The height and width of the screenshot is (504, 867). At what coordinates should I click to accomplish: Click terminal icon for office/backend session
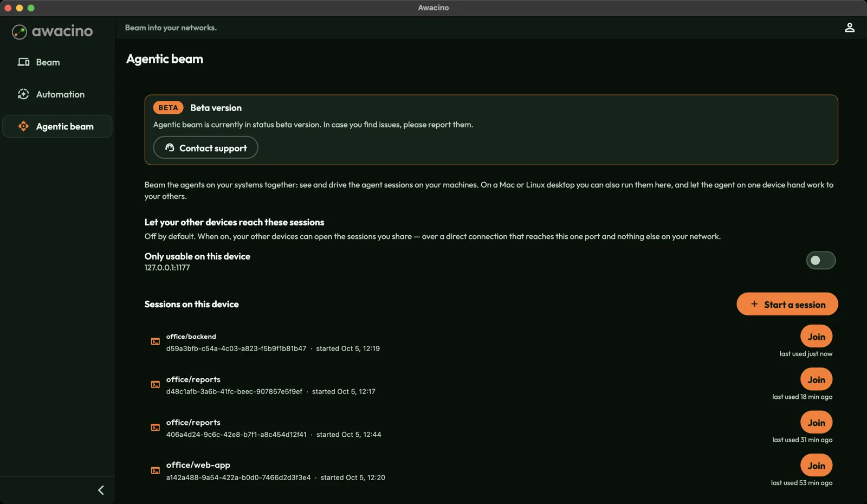pyautogui.click(x=156, y=342)
